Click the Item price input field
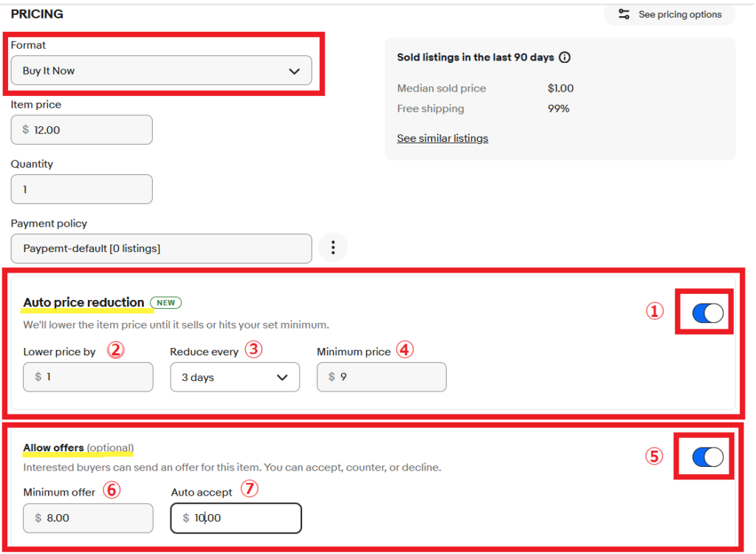Screen dimensions: 756x554 pos(82,130)
